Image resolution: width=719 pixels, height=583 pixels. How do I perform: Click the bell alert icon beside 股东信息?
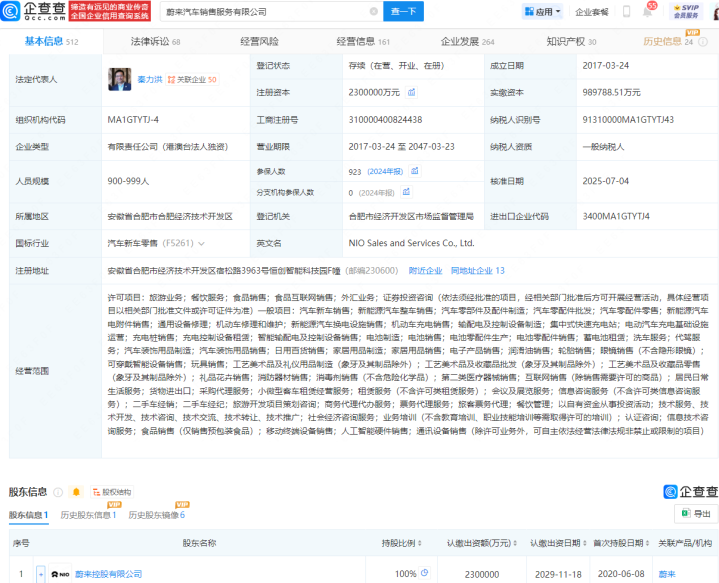click(x=76, y=492)
